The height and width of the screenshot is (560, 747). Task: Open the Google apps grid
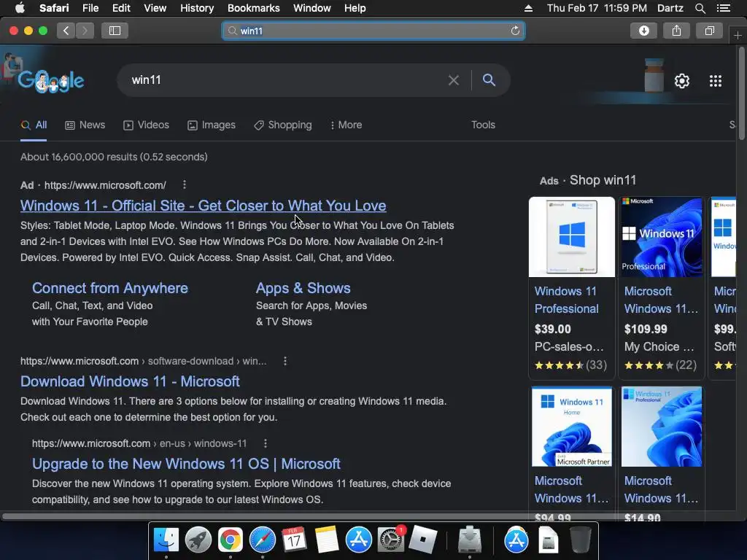[x=716, y=81]
